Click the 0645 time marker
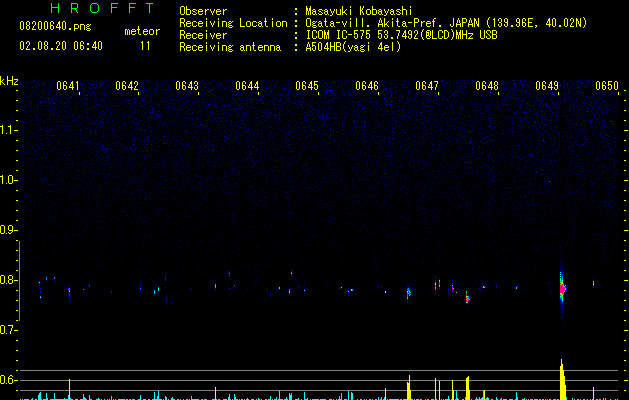 pos(307,86)
